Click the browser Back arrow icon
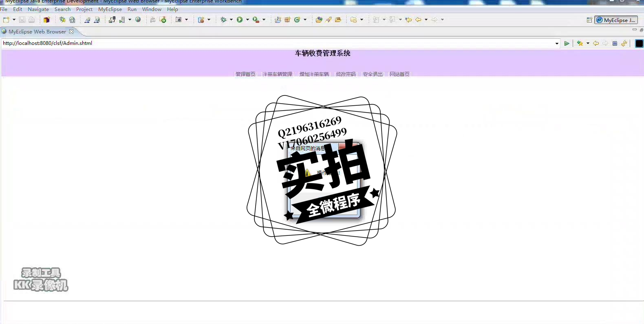Image resolution: width=644 pixels, height=324 pixels. (596, 43)
